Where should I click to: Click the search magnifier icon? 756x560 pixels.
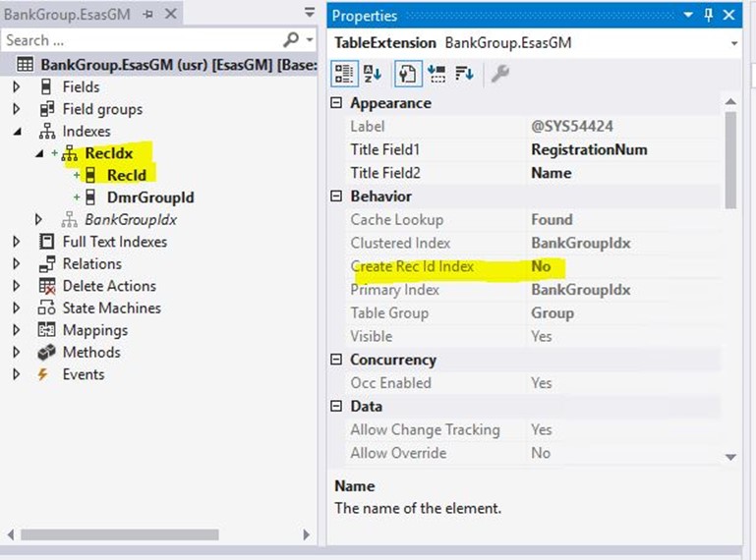291,39
